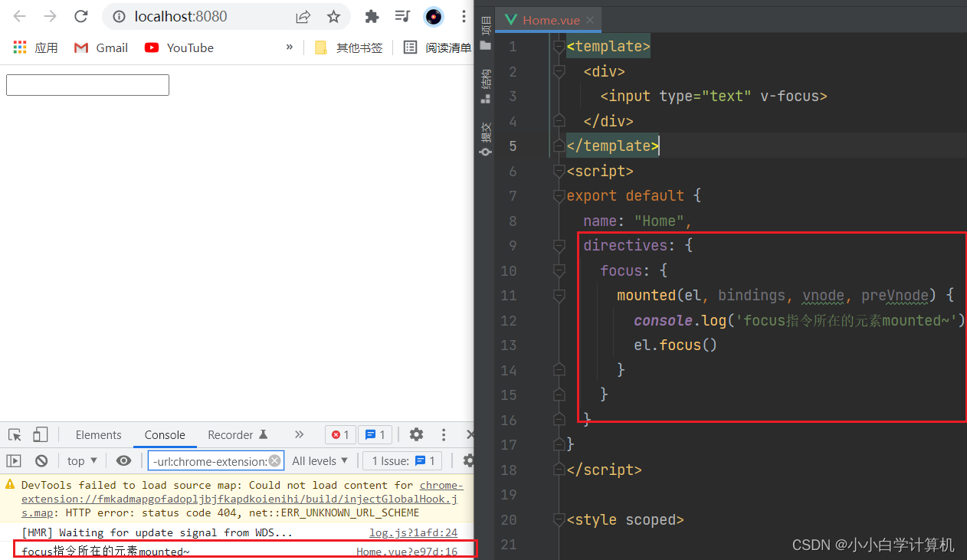Collapse the directives block at line 9

(559, 245)
